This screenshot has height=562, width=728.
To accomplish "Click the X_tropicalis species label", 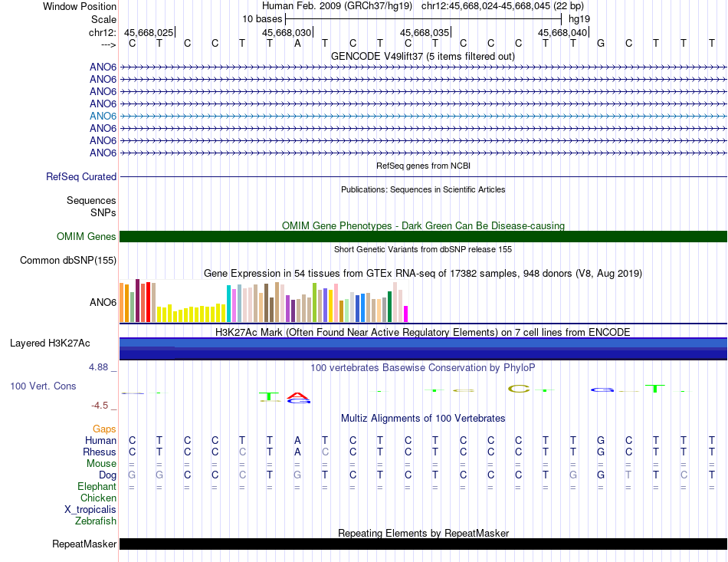I will coord(90,510).
